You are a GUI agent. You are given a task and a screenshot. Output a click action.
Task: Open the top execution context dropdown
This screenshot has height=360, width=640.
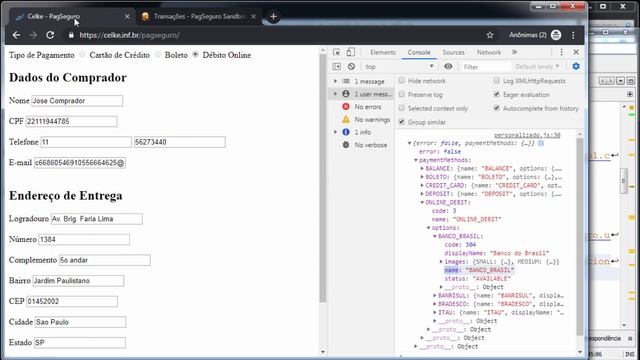pyautogui.click(x=399, y=67)
